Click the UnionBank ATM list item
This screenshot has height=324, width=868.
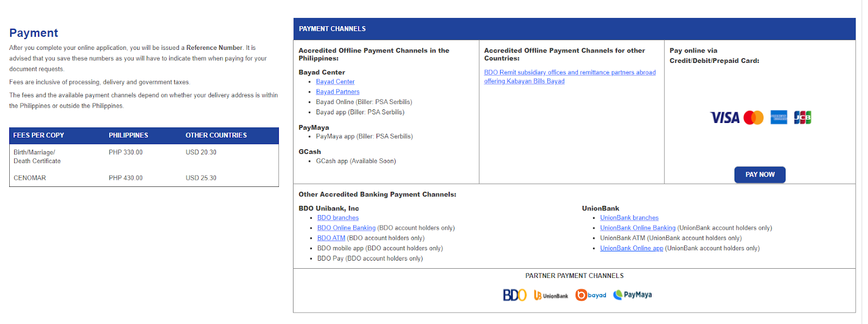[671, 238]
